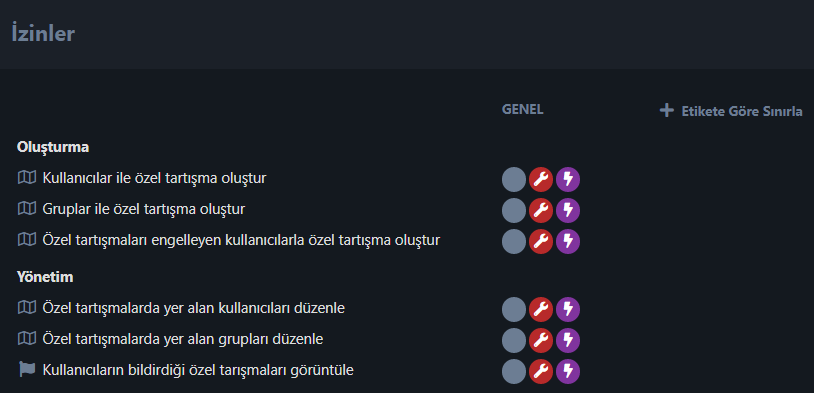Click purple bolt badge for 'Özel tartışmalarda yer alan kullanıcıları düzenle'
Image resolution: width=814 pixels, height=393 pixels.
[568, 309]
